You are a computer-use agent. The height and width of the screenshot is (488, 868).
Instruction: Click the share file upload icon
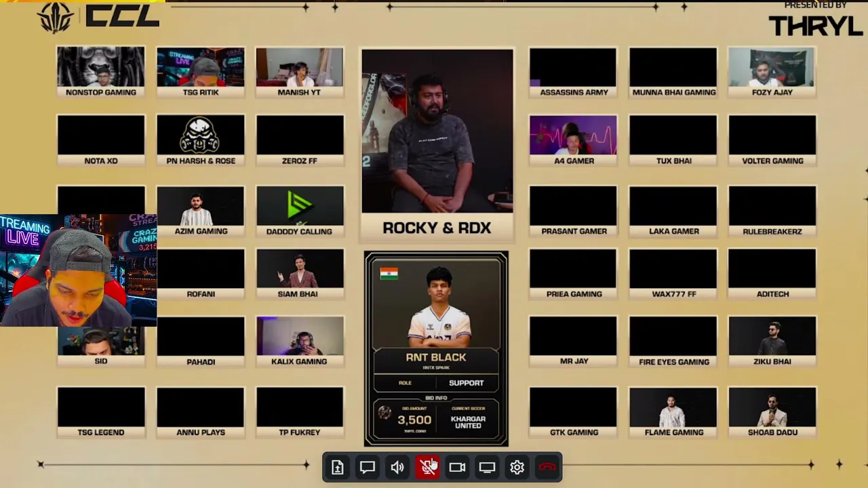pos(338,467)
